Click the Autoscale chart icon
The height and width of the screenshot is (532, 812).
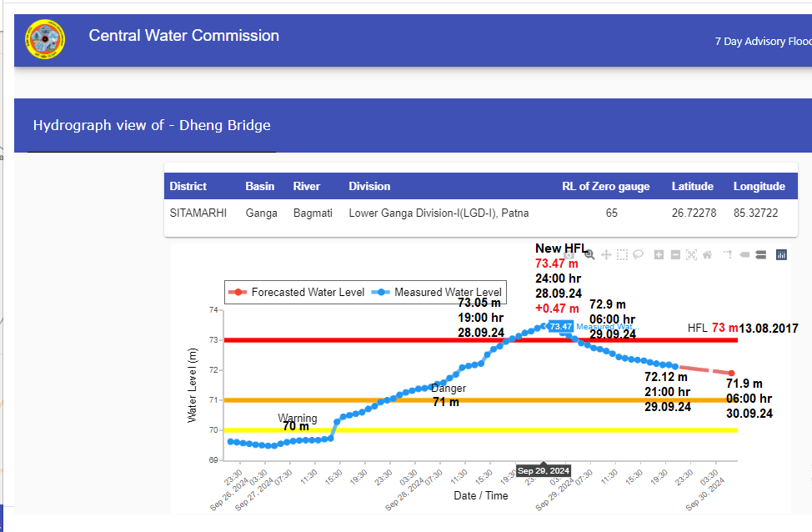click(x=691, y=254)
